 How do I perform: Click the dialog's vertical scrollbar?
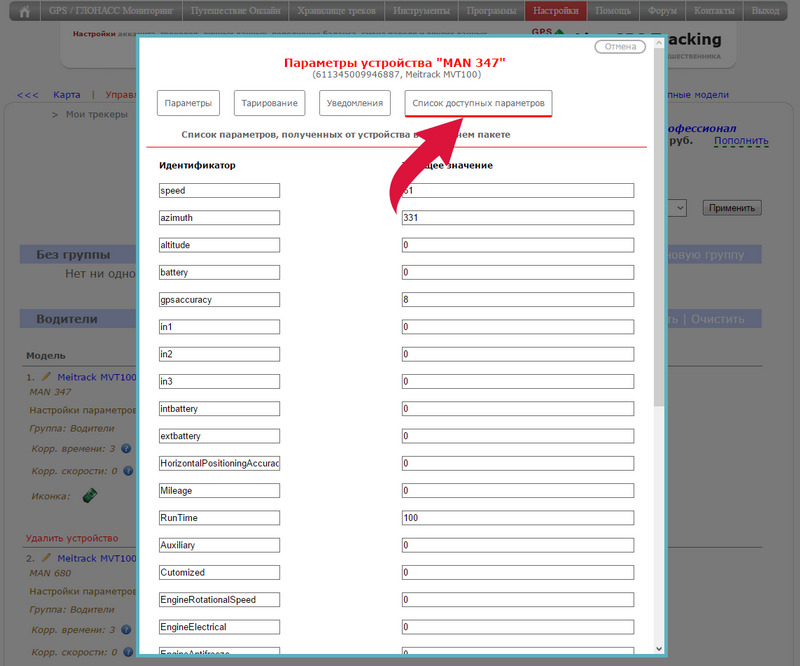[657, 300]
